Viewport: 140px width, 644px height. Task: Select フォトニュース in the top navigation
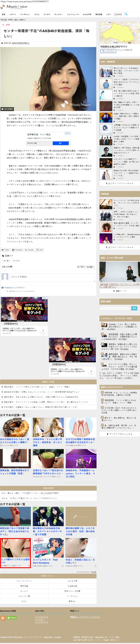(x=73, y=14)
